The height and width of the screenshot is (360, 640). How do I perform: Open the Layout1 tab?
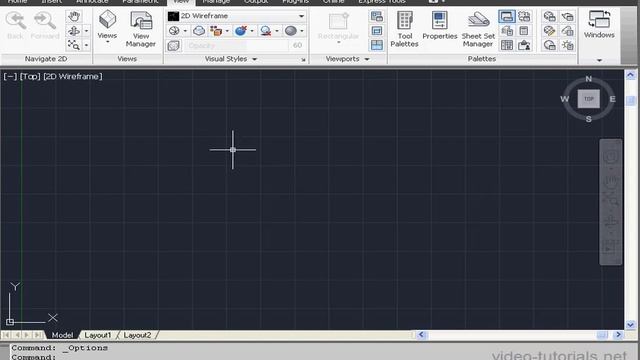[x=98, y=335]
